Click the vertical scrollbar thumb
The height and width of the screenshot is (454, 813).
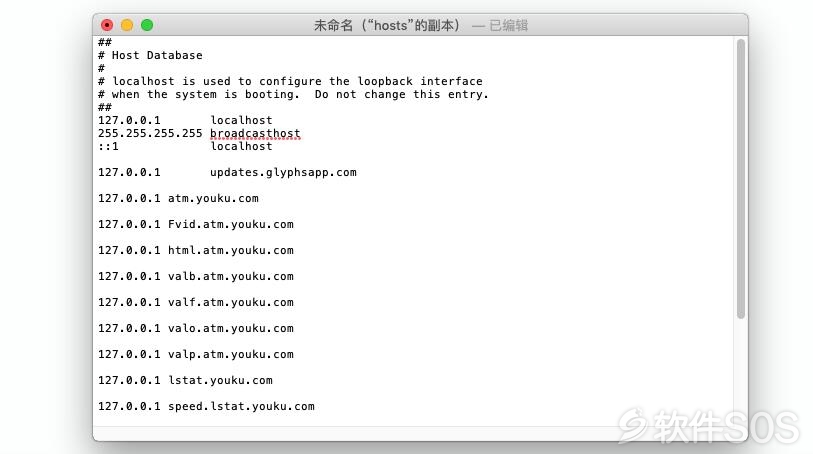(741, 179)
